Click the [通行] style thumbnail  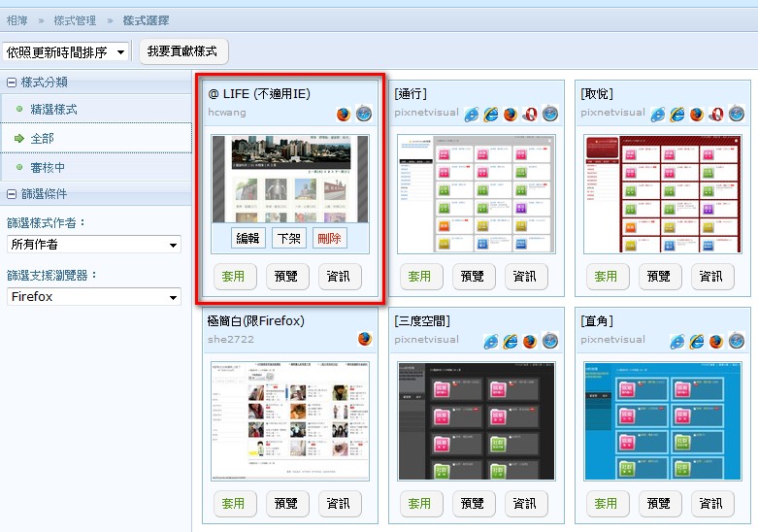click(x=477, y=194)
